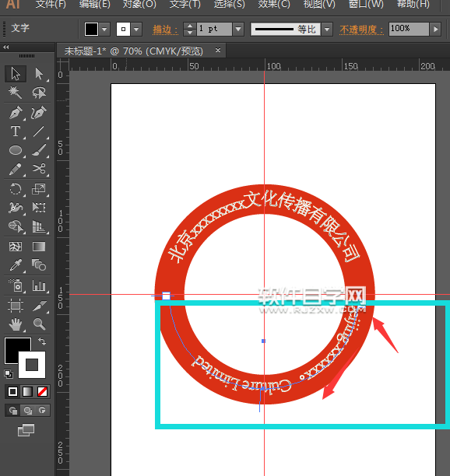Click the black fill color swatch
Screen dimensions: 450x476
click(x=91, y=30)
